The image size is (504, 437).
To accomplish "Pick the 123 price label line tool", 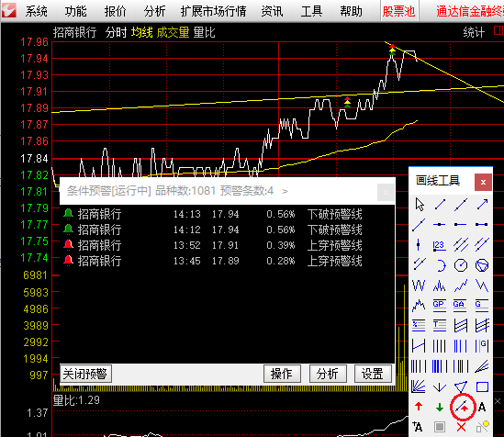I will (439, 245).
